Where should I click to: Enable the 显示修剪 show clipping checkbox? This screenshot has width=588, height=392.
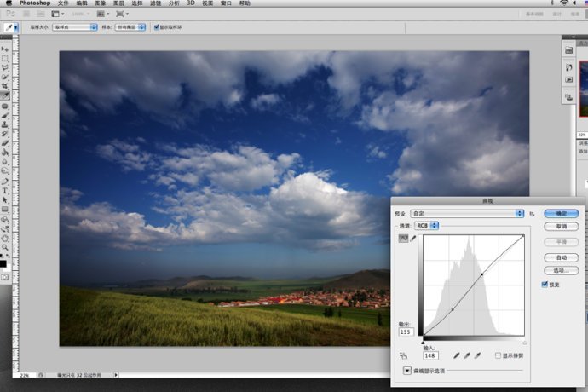coord(499,355)
